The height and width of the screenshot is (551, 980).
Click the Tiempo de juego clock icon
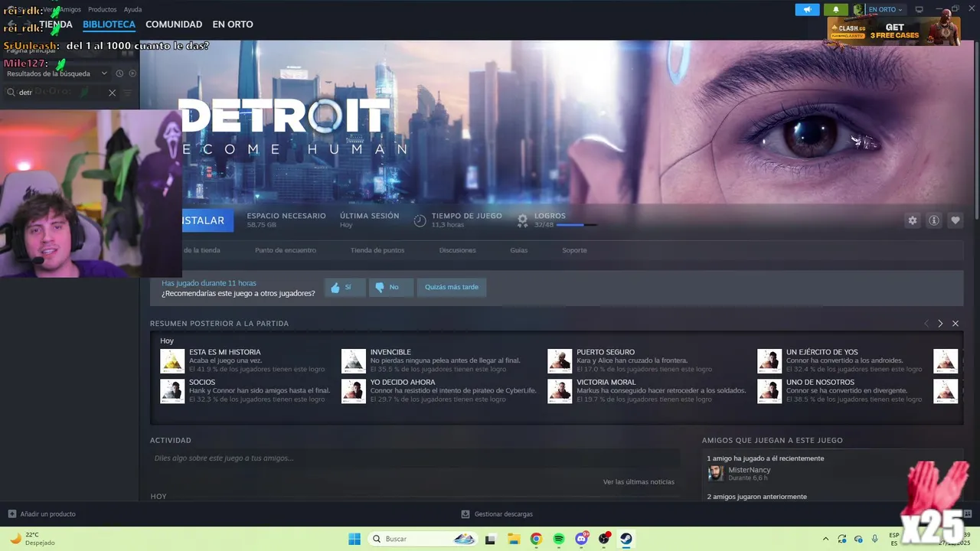point(420,220)
